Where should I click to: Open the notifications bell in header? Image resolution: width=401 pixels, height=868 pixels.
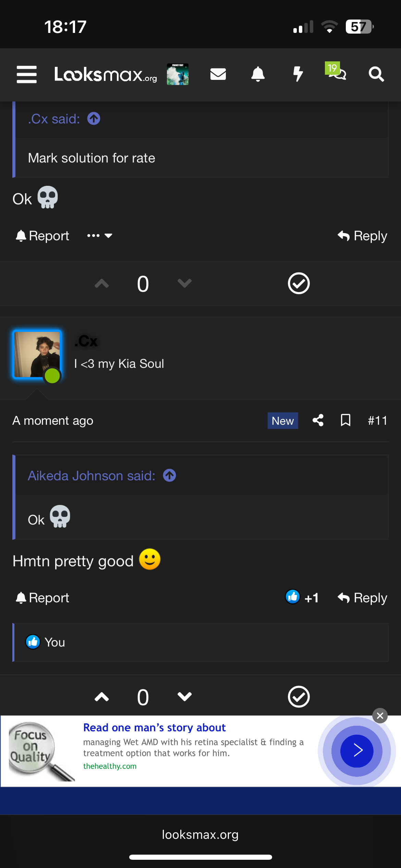pos(258,74)
